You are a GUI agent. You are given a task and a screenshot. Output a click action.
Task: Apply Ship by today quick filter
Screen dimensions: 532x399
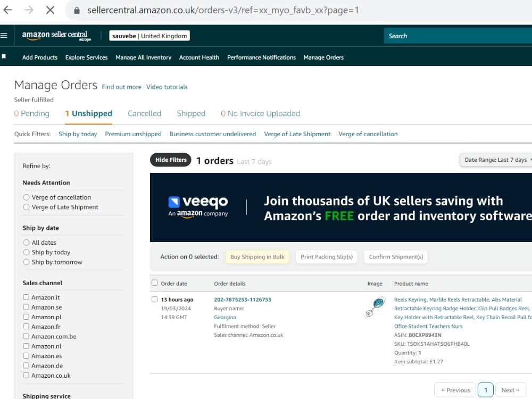(78, 134)
